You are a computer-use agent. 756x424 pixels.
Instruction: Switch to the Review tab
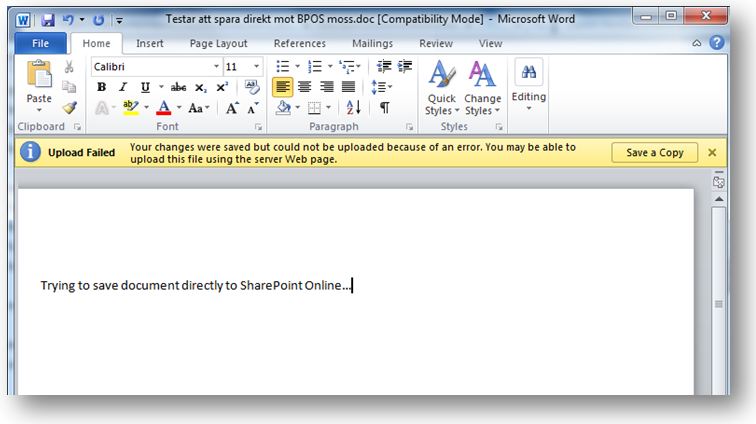(x=436, y=43)
